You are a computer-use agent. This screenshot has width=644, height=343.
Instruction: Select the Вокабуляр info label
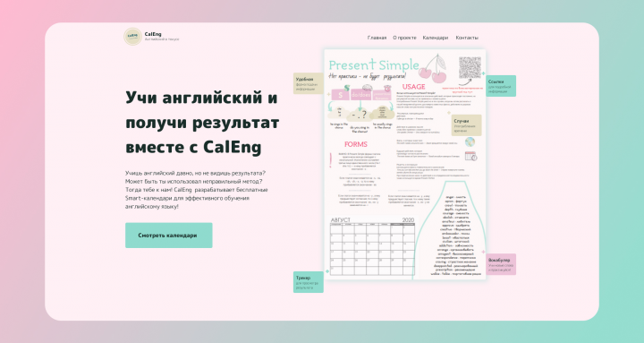[501, 264]
